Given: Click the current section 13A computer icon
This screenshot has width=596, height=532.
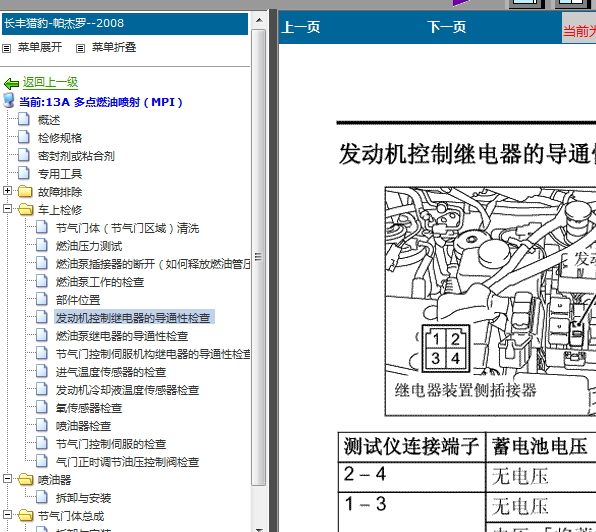Looking at the screenshot, I should coord(9,101).
